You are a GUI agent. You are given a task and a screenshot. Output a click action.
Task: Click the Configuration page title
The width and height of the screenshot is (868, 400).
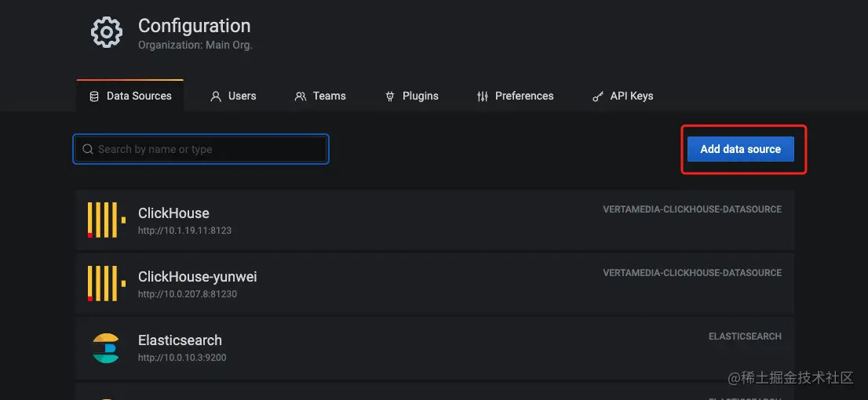coord(195,26)
